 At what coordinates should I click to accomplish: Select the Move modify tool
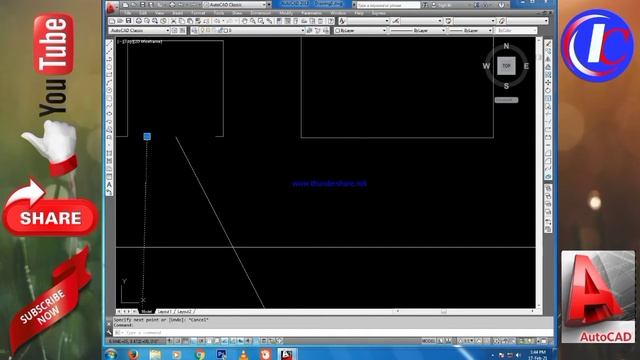[548, 83]
